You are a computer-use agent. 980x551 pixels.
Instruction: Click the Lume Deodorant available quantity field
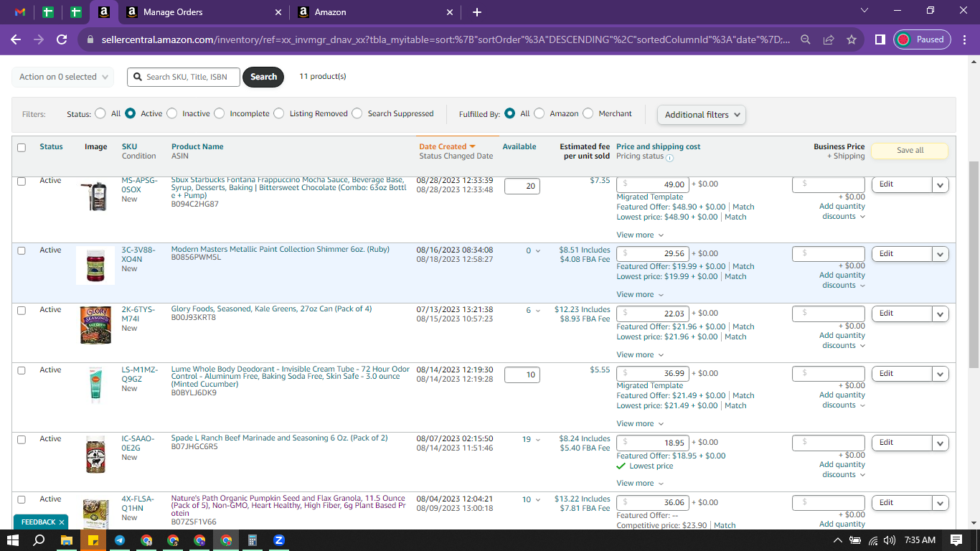522,375
